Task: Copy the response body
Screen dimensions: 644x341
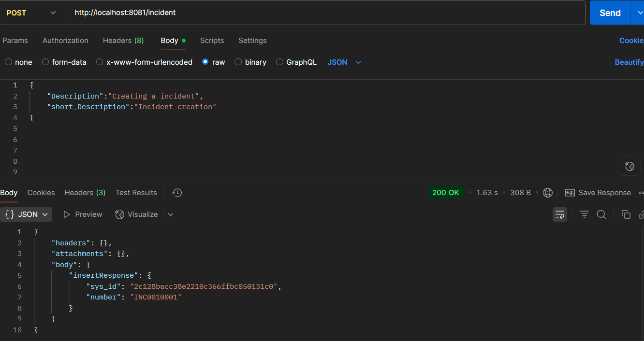Action: [x=626, y=214]
